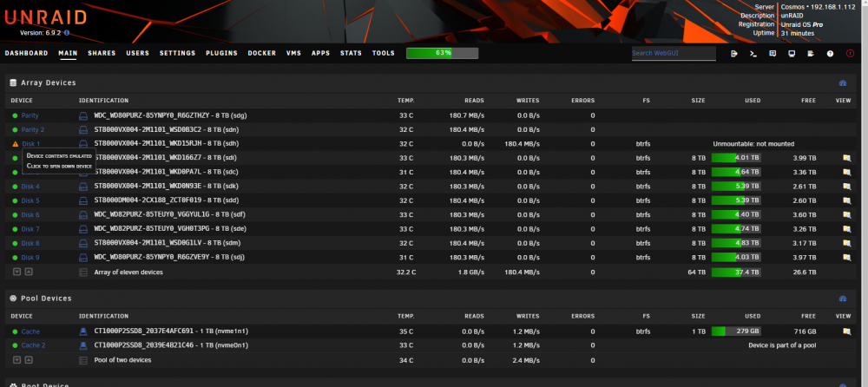Click the down-arrow button in the pool totals row

[17, 360]
